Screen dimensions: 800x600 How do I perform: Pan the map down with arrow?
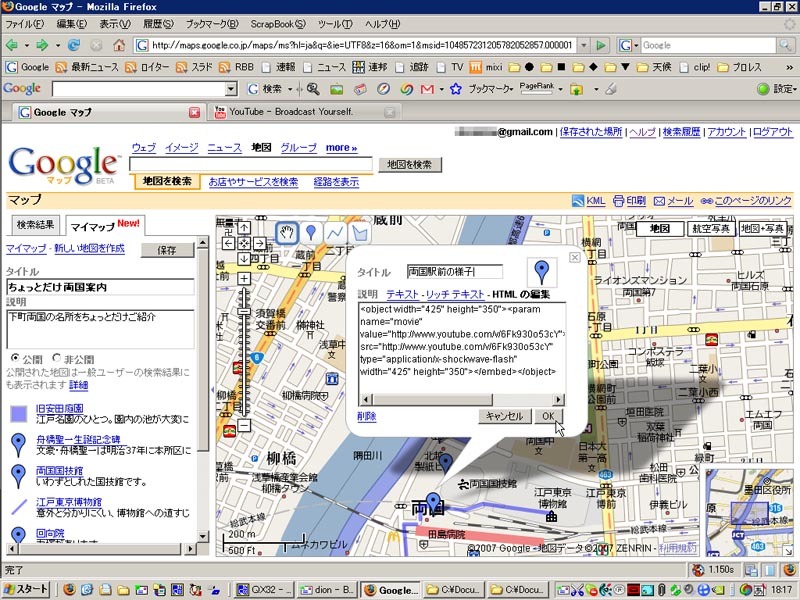point(244,259)
